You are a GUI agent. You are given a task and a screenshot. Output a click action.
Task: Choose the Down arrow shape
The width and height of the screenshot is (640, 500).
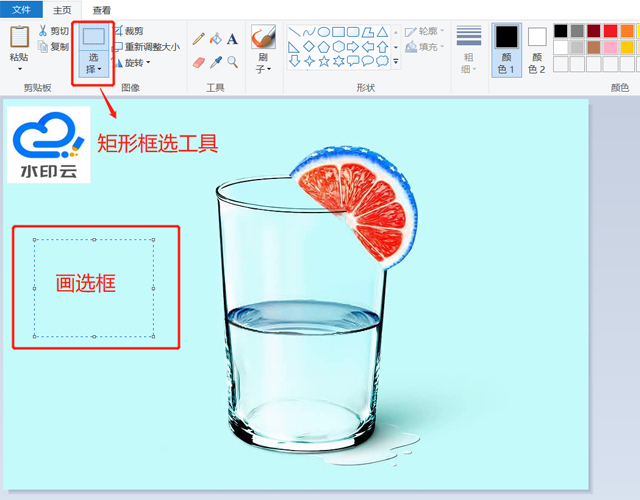[294, 61]
